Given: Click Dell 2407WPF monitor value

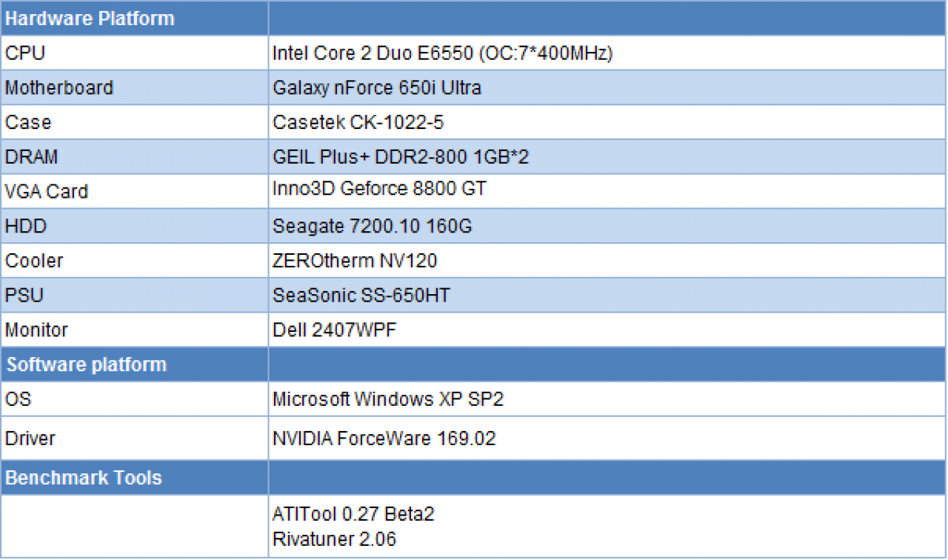Looking at the screenshot, I should tap(334, 330).
